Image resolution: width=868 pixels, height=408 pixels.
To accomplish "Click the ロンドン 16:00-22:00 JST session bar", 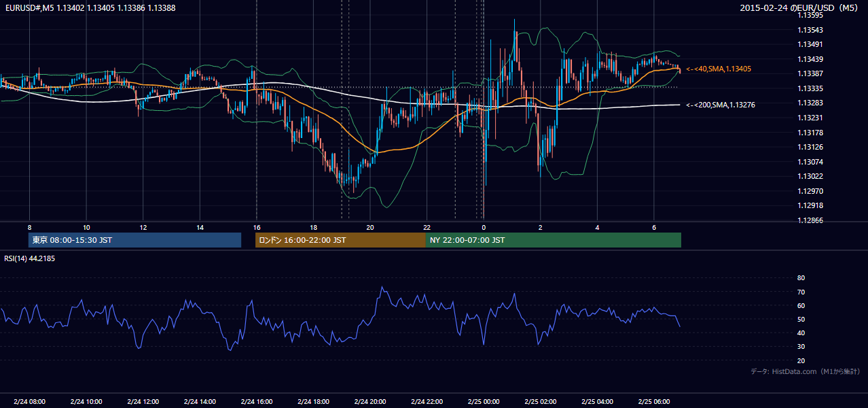I will 340,240.
